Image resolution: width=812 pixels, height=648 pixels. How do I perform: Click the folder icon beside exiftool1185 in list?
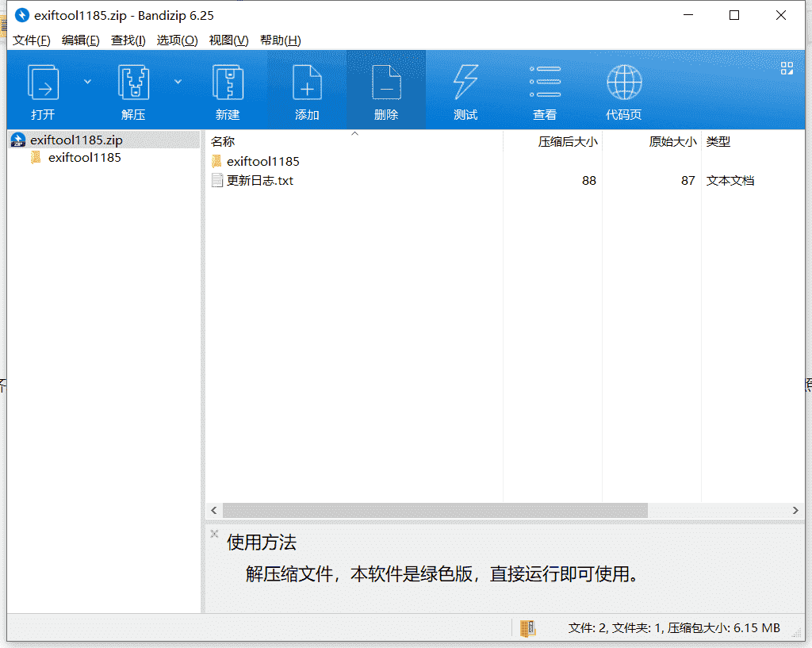[x=216, y=162]
